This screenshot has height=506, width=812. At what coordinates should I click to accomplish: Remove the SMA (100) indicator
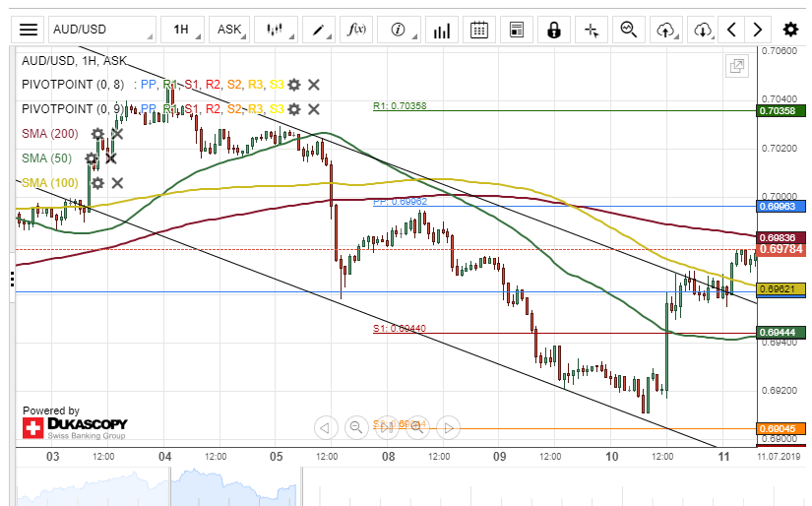point(117,183)
